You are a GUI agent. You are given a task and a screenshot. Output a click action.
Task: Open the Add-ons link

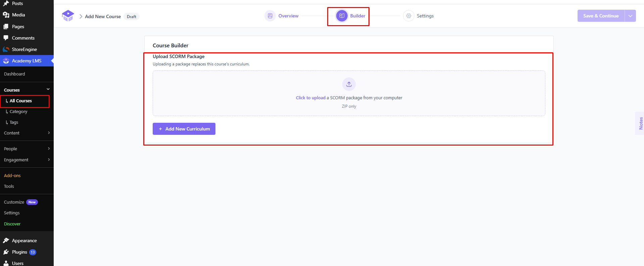(x=12, y=175)
